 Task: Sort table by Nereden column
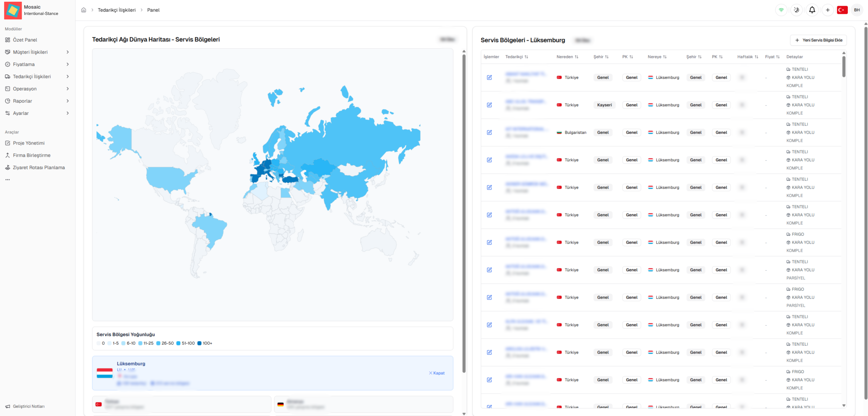[x=567, y=57]
